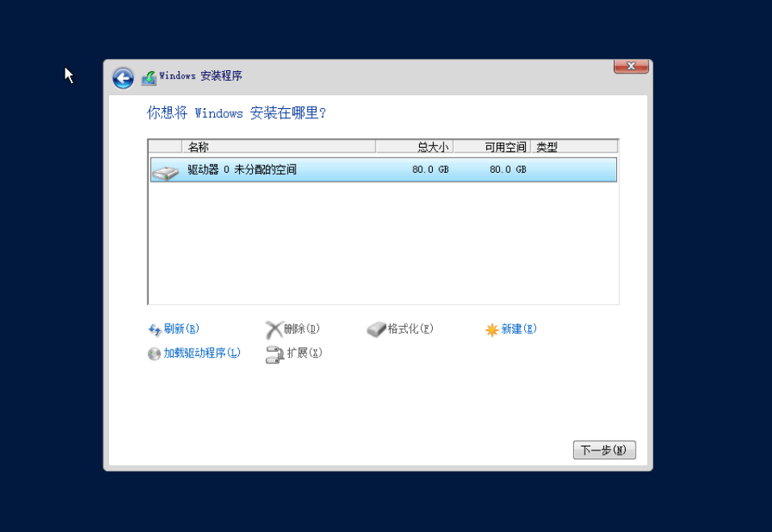Click the format drive icon
The width and height of the screenshot is (772, 532).
tap(376, 329)
